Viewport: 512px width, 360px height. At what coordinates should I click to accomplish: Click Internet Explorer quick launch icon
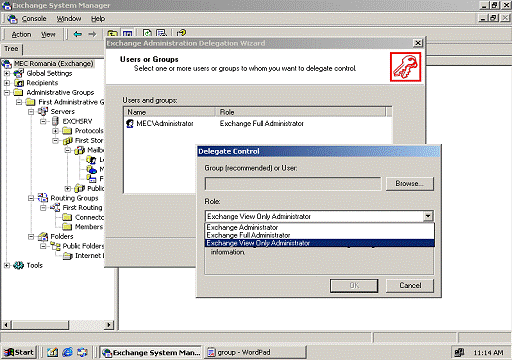[x=68, y=352]
